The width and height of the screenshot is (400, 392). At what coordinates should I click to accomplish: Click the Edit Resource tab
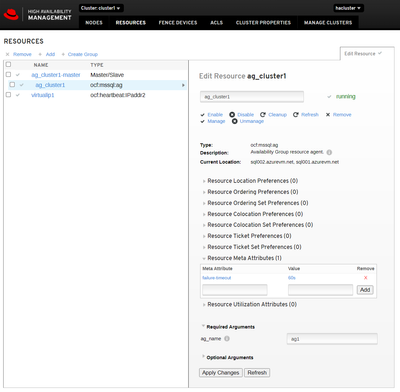[367, 54]
